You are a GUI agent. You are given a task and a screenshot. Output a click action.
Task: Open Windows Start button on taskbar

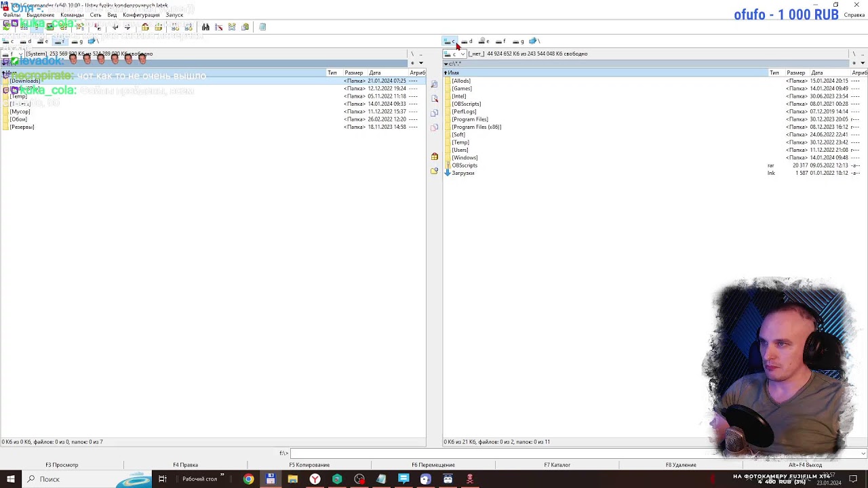point(11,479)
